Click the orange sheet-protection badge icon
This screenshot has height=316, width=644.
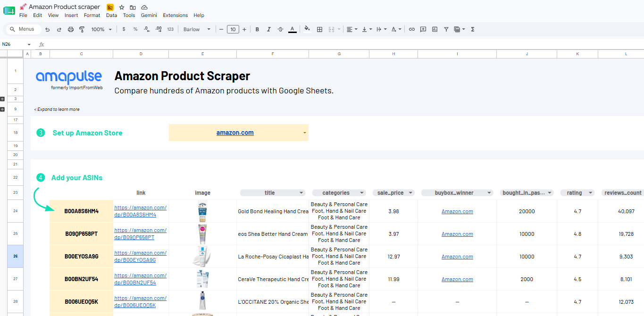pos(110,7)
